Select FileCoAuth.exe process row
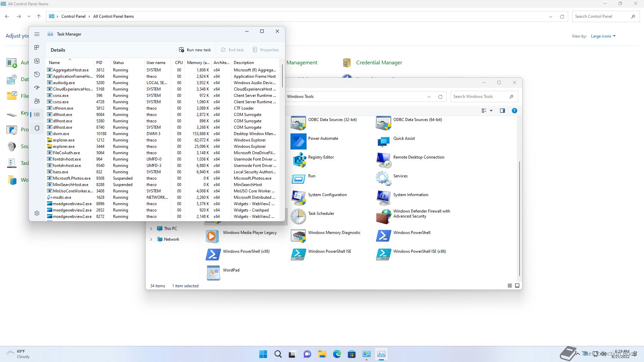 click(162, 153)
